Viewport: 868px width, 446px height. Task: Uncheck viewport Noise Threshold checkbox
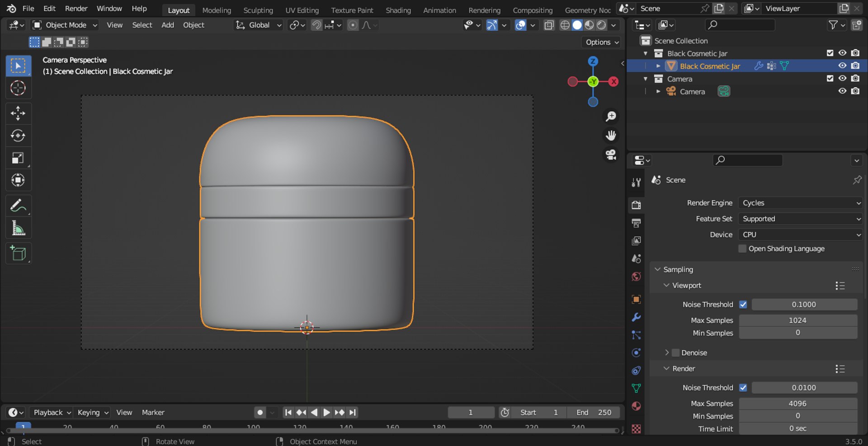click(743, 305)
